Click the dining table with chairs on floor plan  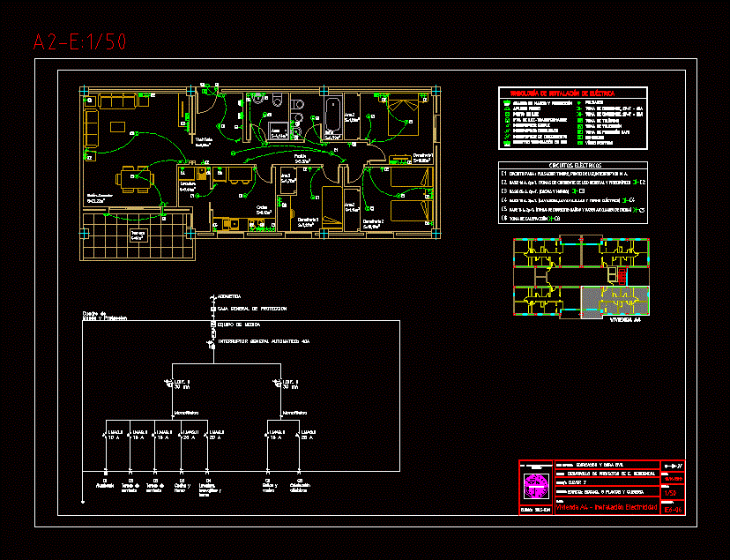[x=135, y=179]
